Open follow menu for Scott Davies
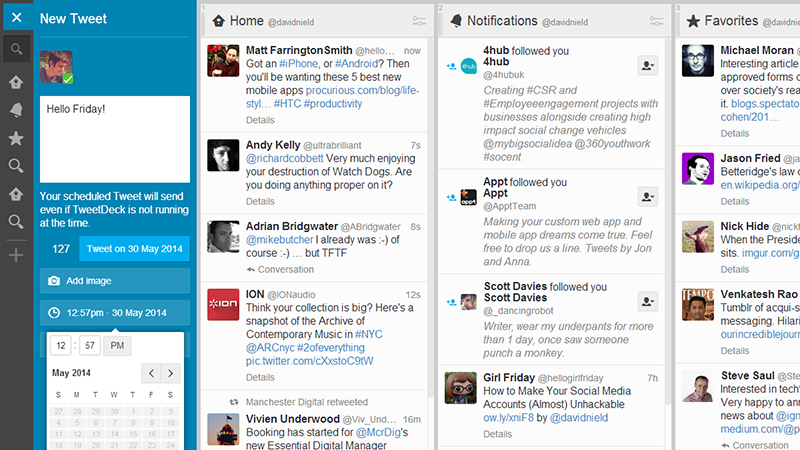The image size is (800, 450). (647, 302)
